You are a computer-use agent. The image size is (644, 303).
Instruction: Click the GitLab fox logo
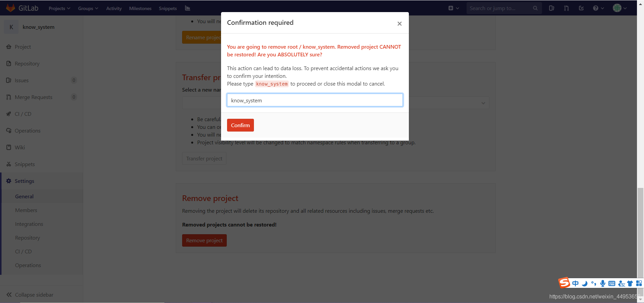[11, 8]
